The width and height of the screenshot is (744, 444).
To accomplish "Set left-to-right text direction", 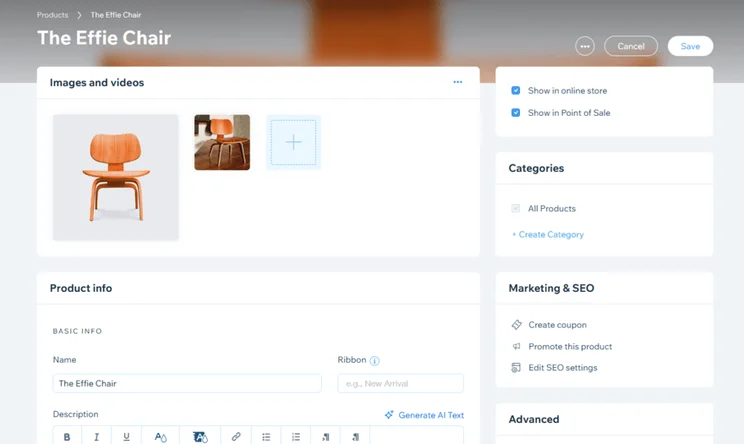I will point(326,437).
